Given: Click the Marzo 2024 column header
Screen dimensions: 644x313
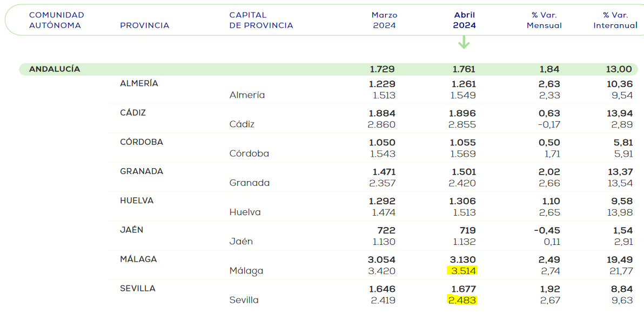Looking at the screenshot, I should tap(385, 20).
